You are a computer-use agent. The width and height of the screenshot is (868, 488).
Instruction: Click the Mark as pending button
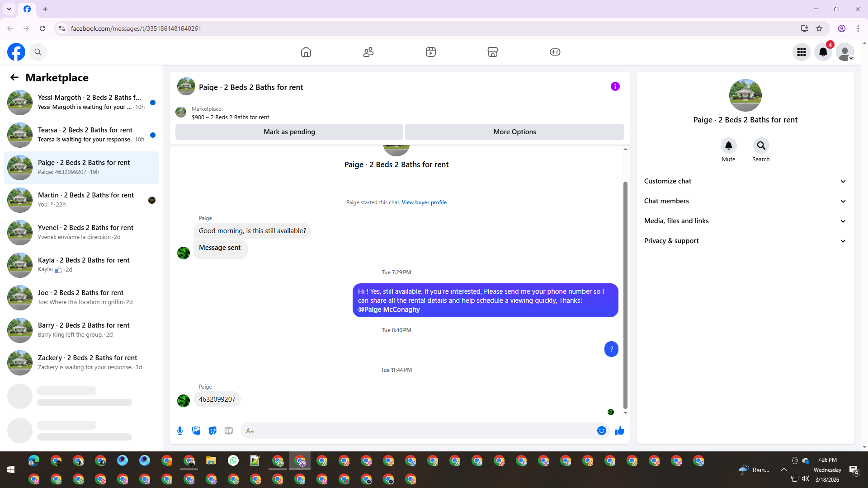pyautogui.click(x=289, y=132)
